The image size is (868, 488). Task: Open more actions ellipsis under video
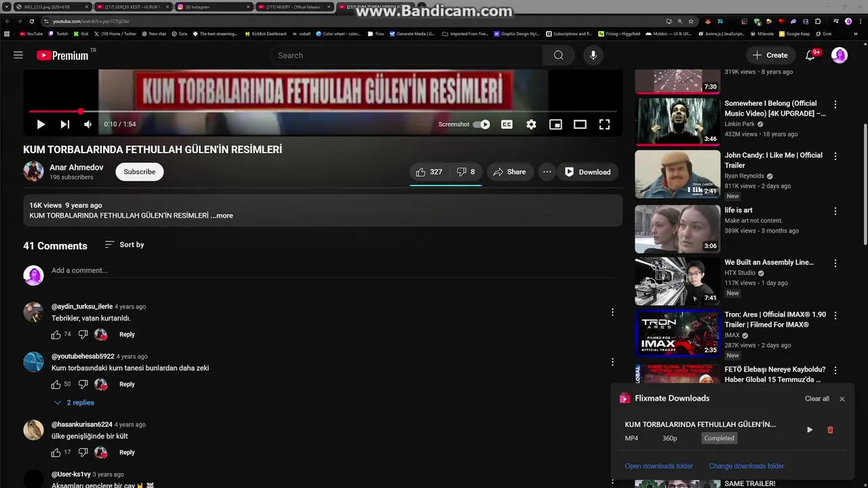(x=547, y=172)
